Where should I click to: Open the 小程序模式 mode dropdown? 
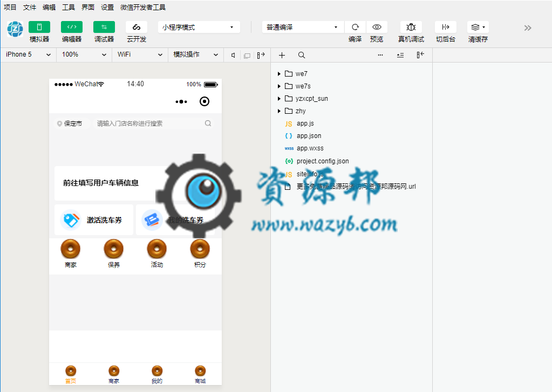pyautogui.click(x=199, y=27)
